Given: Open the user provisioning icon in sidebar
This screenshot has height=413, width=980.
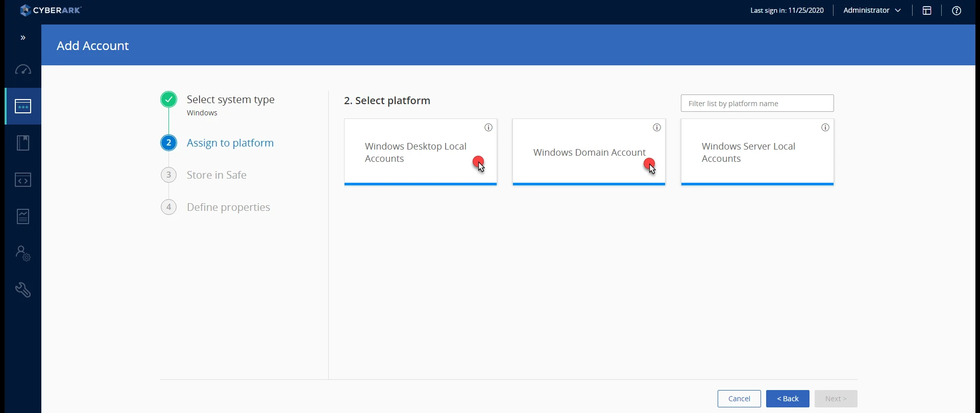Looking at the screenshot, I should click(23, 253).
